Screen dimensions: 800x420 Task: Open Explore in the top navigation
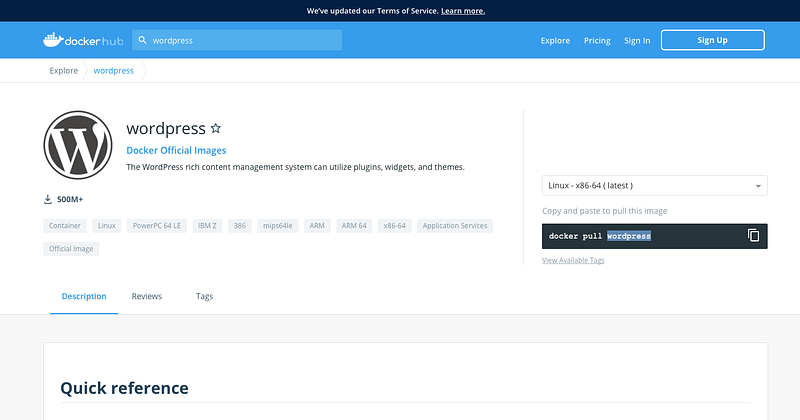555,41
